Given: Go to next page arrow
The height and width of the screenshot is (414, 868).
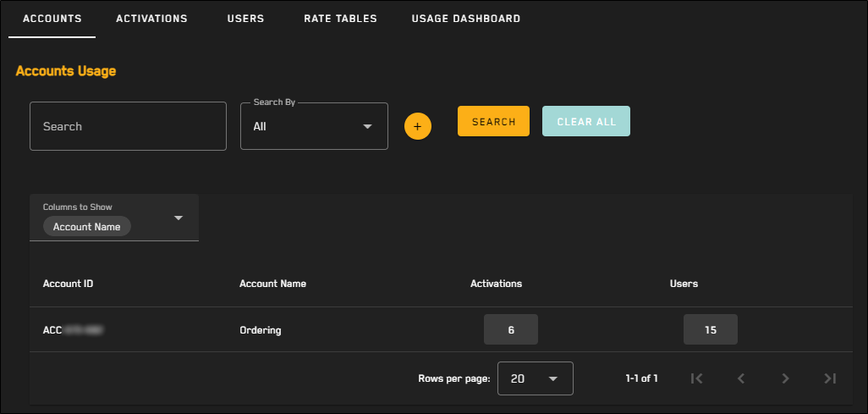Looking at the screenshot, I should coord(786,378).
